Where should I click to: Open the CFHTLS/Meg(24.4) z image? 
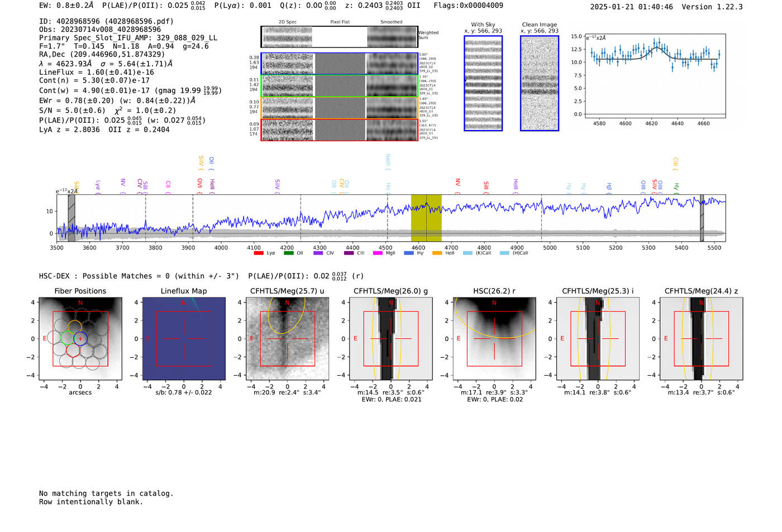coord(702,339)
